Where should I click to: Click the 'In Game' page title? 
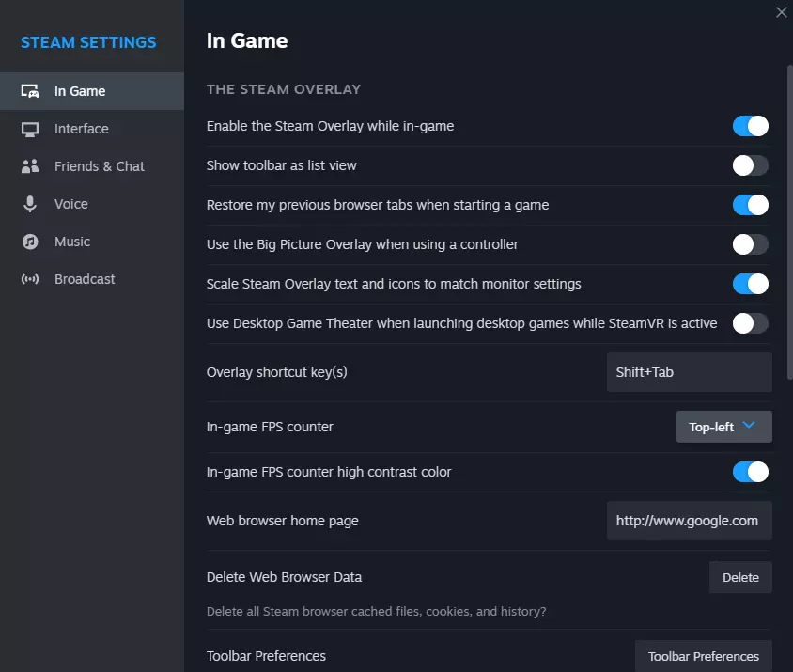coord(247,41)
